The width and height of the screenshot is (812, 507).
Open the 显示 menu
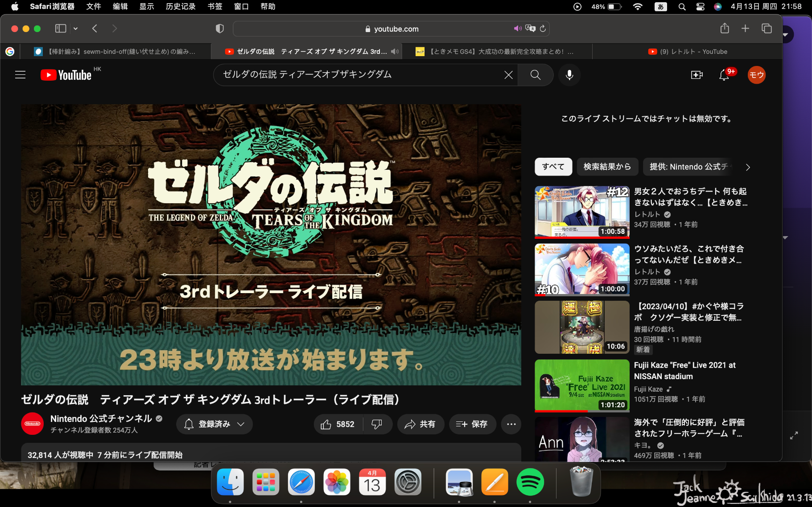[x=147, y=7]
